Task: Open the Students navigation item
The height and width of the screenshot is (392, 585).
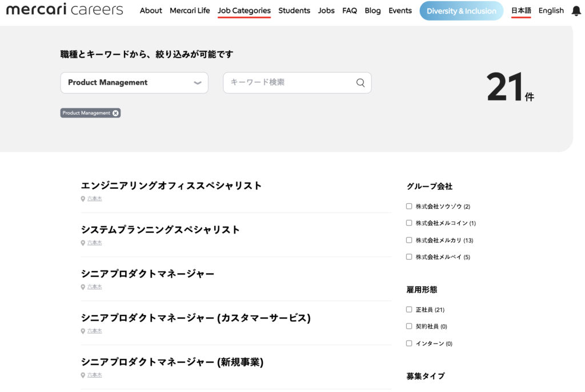Action: click(x=294, y=11)
